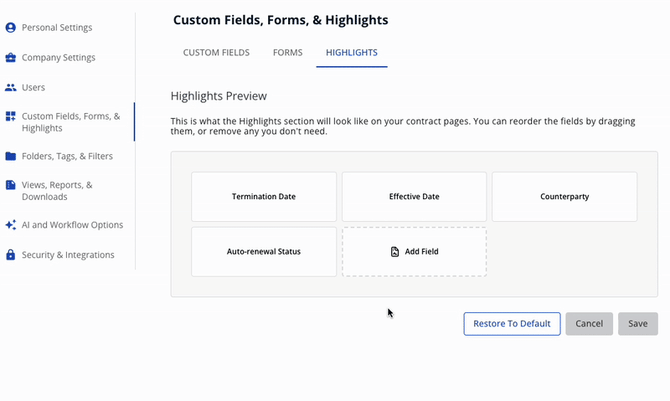Click the AI and Workflow sparkle icon
670x401 pixels.
coord(11,225)
